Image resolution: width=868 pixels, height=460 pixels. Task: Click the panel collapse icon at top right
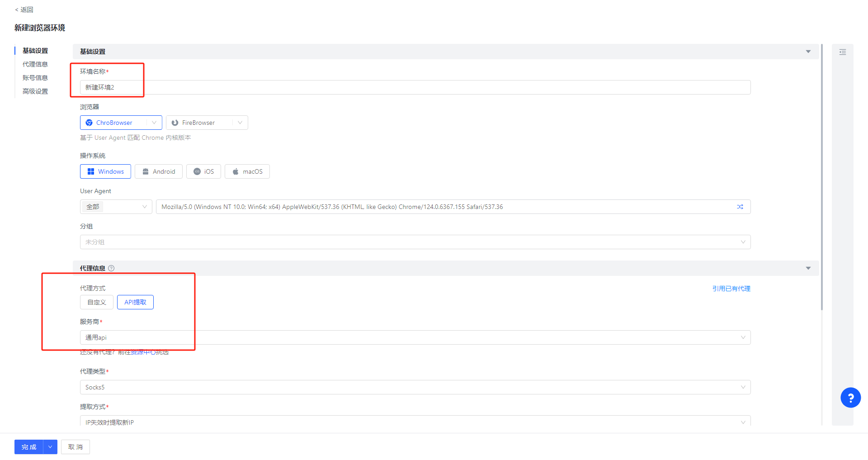[x=843, y=52]
